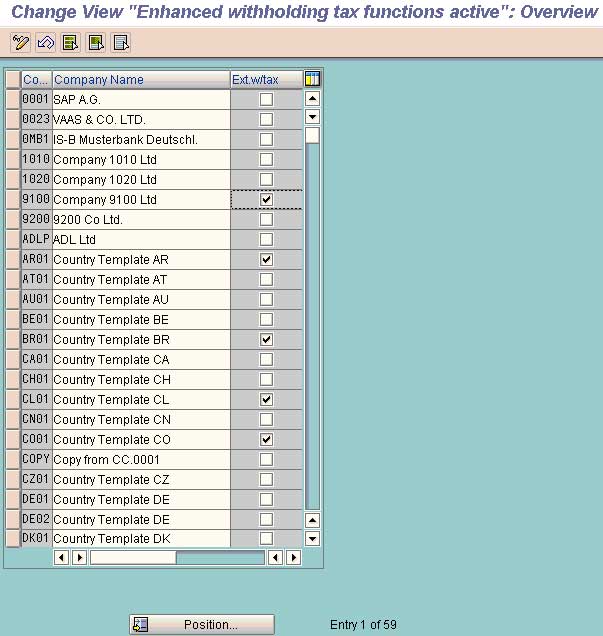Viewport: 603px width, 636px height.
Task: Tick Ext.w/tax for Company 1010 Ltd
Action: coord(266,159)
